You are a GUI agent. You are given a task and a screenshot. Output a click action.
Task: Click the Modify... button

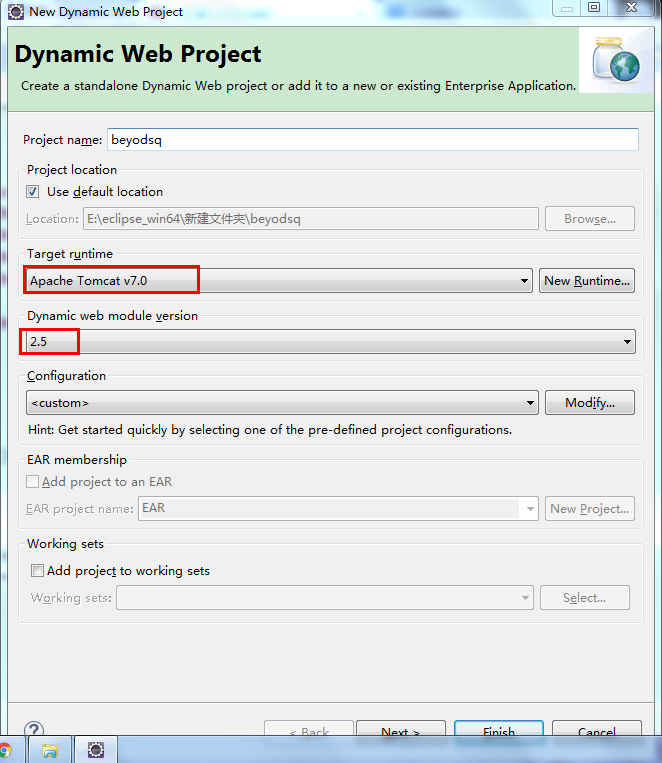pos(589,402)
